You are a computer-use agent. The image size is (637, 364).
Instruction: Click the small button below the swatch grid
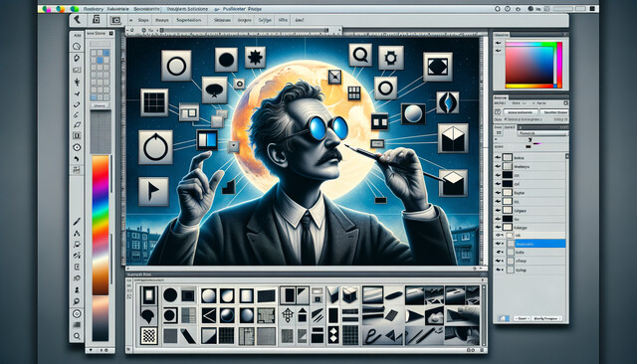click(100, 105)
